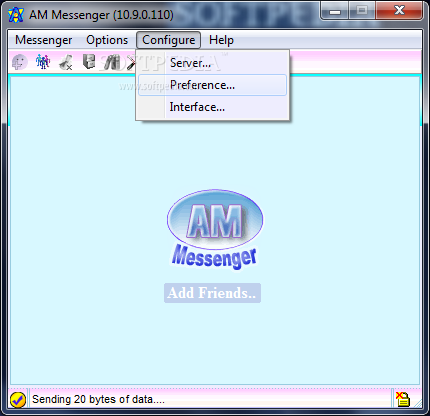Click the screwdriver tools toolbar icon

coord(131,62)
